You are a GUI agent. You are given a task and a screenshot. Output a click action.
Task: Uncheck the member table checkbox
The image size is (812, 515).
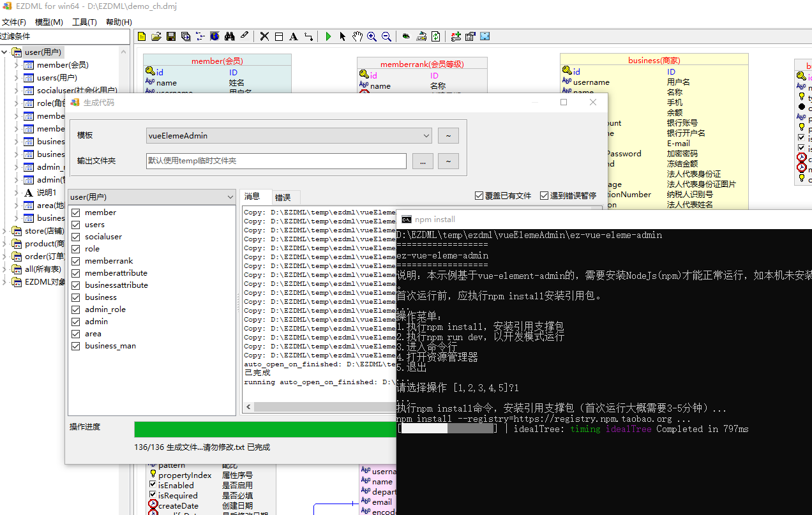point(75,212)
